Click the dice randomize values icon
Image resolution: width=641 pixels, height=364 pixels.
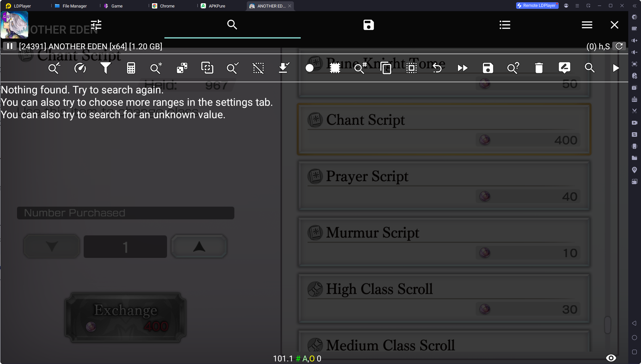coord(182,68)
